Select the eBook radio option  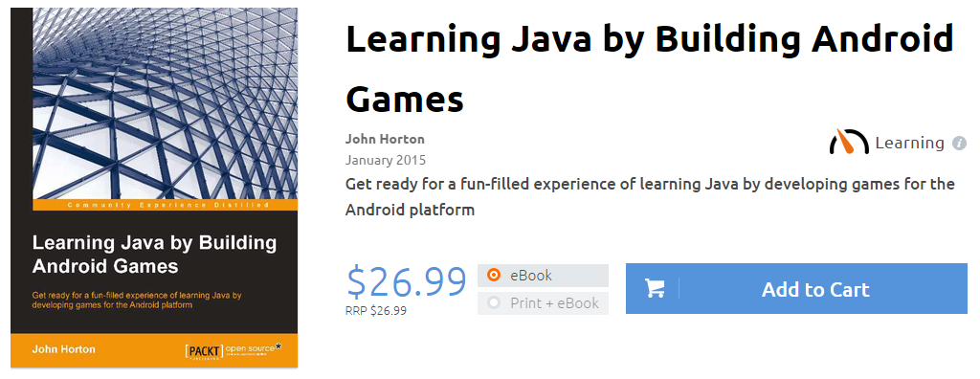point(494,276)
